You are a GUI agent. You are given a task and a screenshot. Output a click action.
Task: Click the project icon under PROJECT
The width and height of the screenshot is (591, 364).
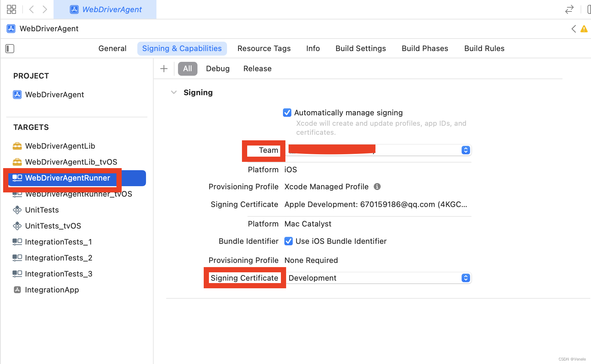[x=17, y=94]
